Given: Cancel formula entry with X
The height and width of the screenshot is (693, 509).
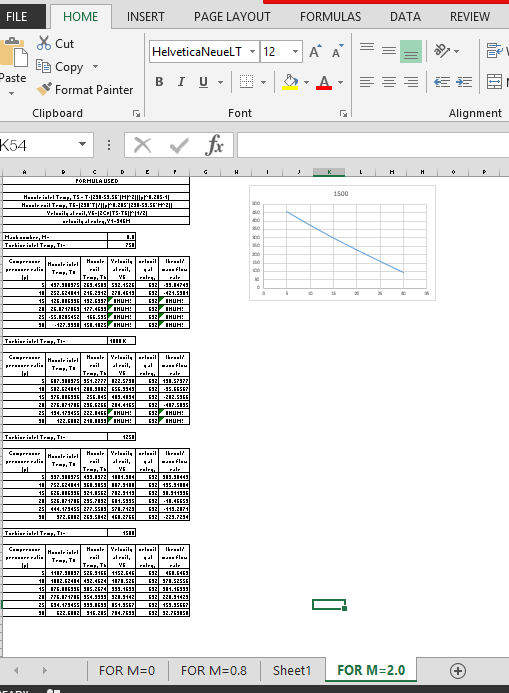Looking at the screenshot, I should coord(142,145).
